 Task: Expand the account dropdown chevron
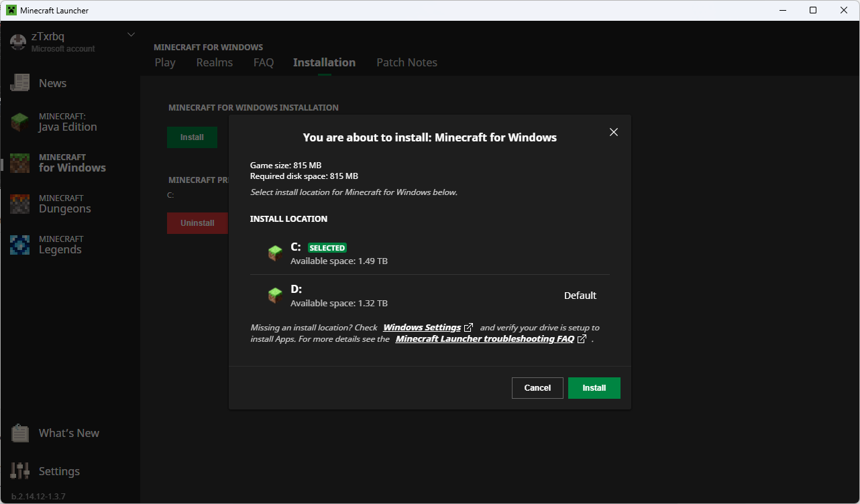coord(131,35)
